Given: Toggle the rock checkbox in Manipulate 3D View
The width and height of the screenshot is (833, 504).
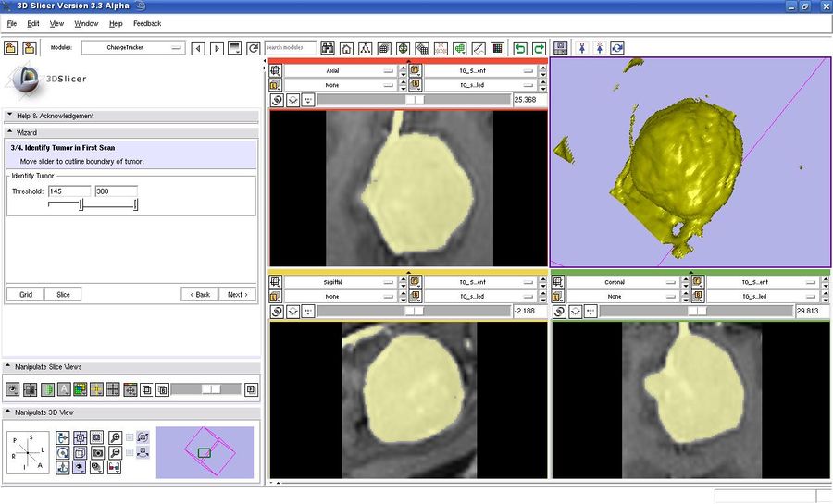Looking at the screenshot, I should point(131,453).
